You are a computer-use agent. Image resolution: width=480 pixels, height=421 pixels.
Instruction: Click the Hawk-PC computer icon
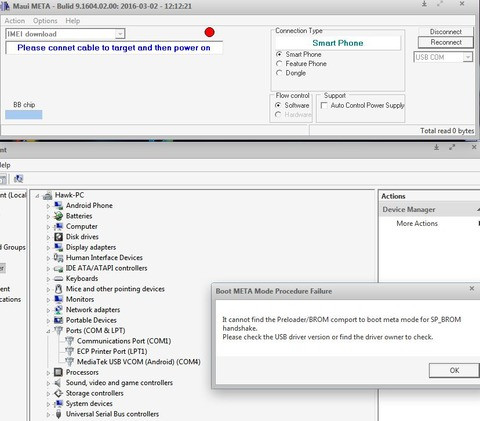coord(48,195)
